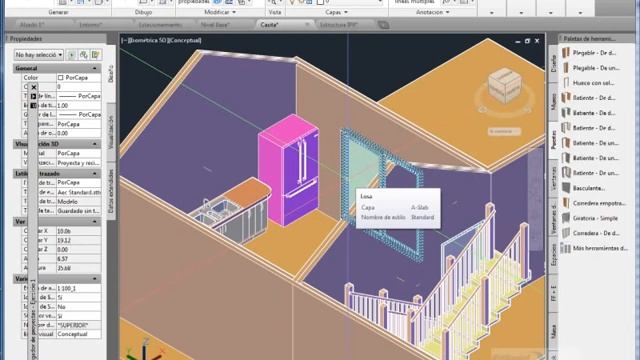Open the Isométrica SO view control
Screen dimensions: 640x360
[147, 40]
